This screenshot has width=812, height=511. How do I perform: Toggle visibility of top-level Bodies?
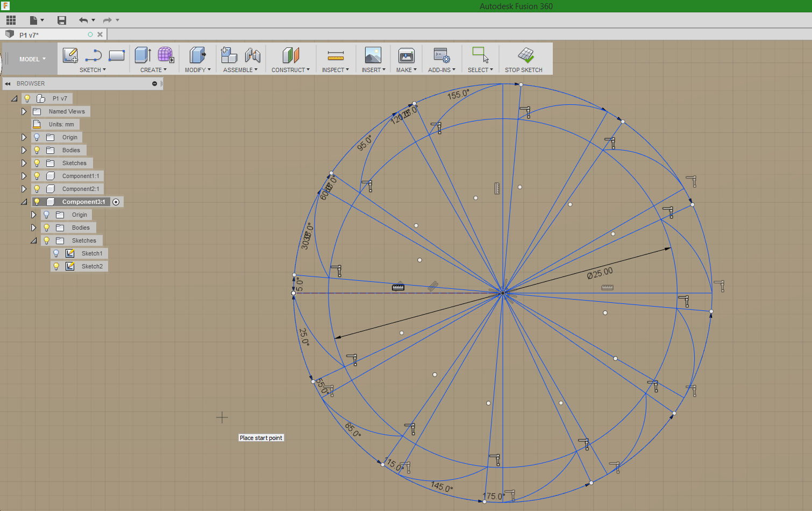[37, 150]
